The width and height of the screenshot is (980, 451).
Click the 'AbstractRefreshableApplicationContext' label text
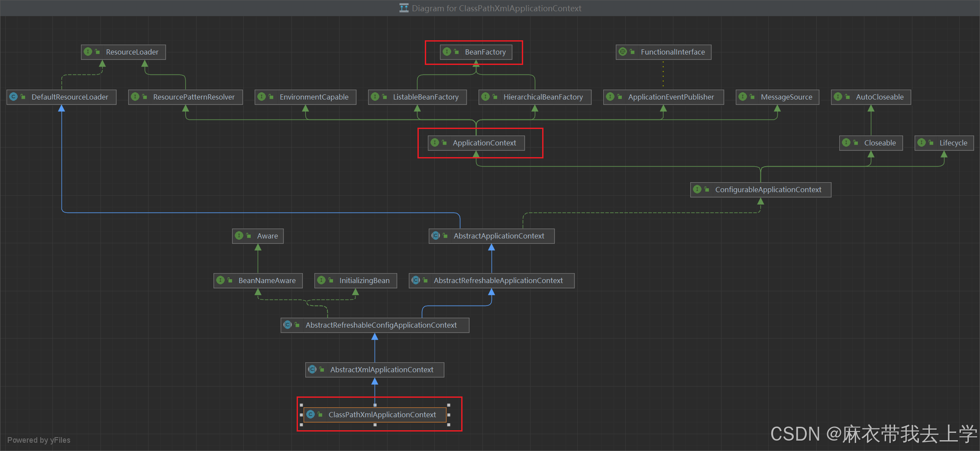498,280
